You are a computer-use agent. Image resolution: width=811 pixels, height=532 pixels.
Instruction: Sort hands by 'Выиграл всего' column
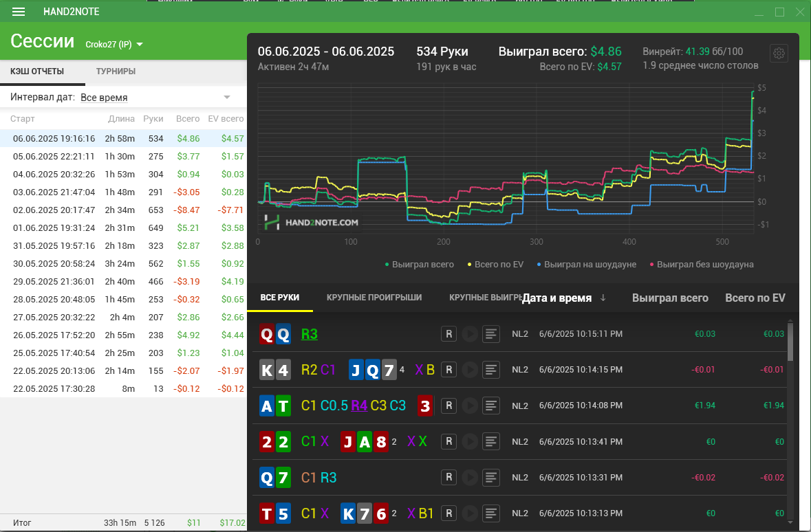click(x=670, y=298)
